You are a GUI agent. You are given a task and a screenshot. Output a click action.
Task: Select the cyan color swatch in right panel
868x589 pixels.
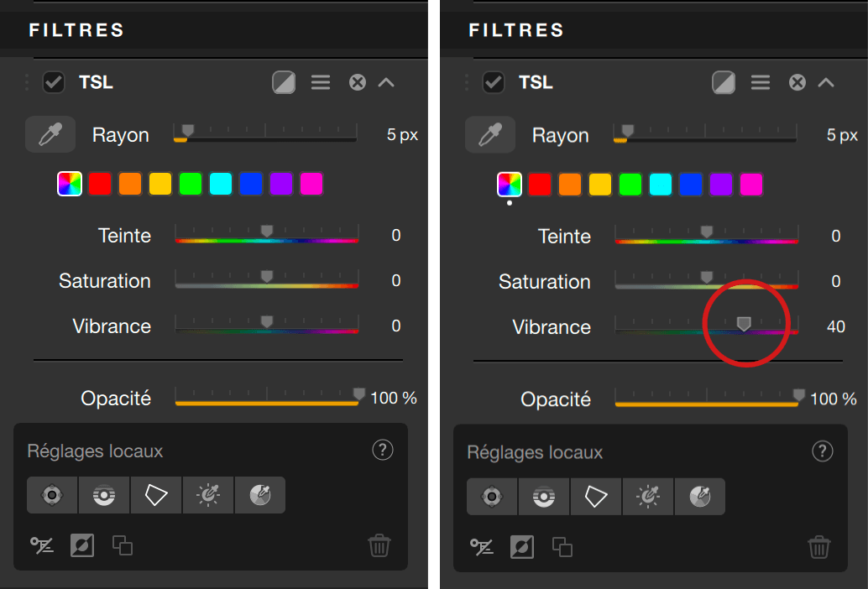coord(661,185)
